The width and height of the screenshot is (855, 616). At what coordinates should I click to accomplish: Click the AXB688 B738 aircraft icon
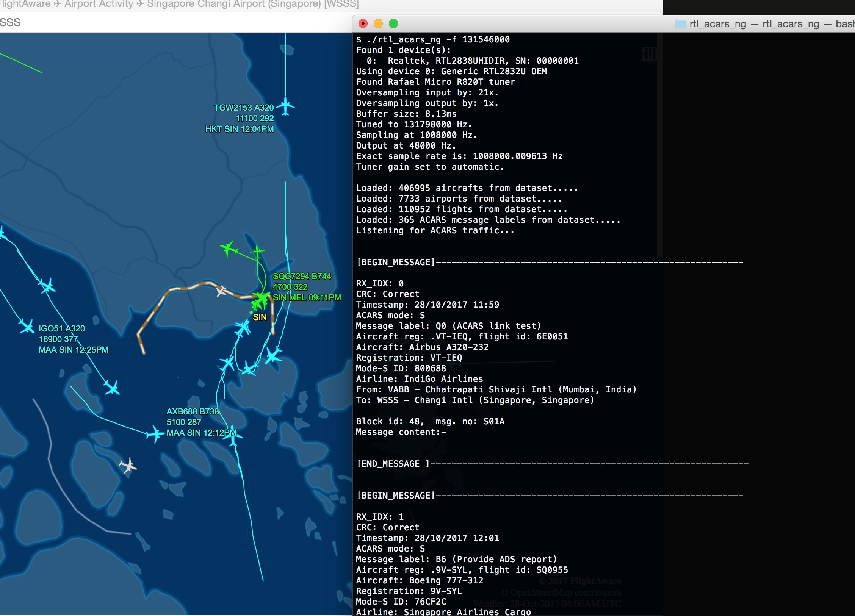[x=155, y=434]
